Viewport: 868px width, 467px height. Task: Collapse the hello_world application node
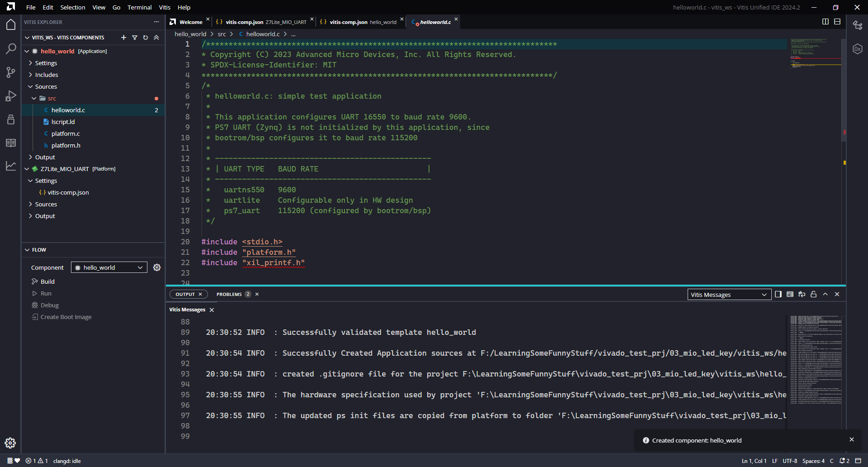[x=27, y=51]
